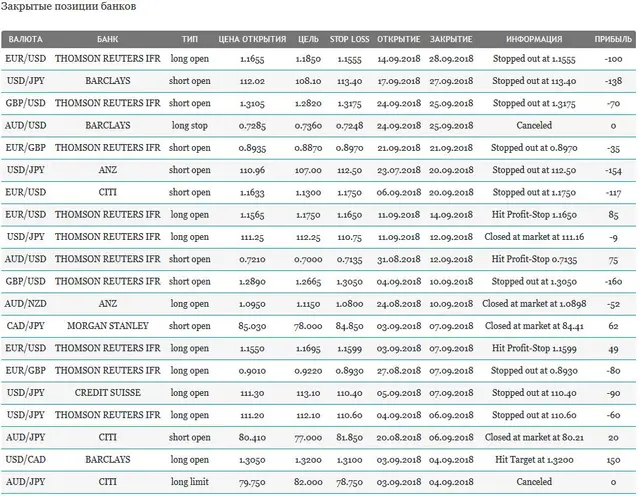Click the ТИП column header
This screenshot has height=496, width=640.
point(189,39)
